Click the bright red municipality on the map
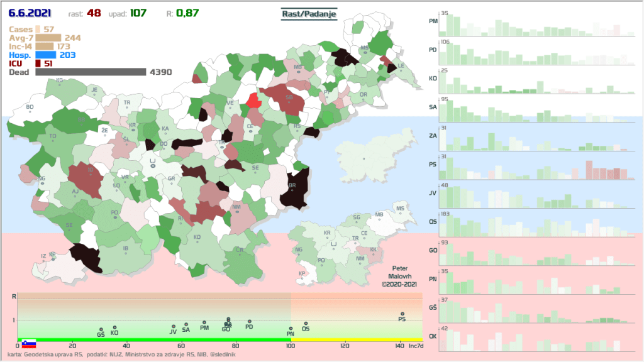The image size is (644, 362). pyautogui.click(x=253, y=101)
